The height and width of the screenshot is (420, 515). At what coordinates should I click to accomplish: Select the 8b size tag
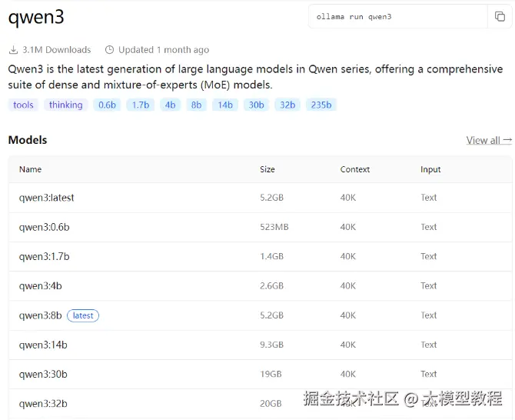click(x=196, y=105)
